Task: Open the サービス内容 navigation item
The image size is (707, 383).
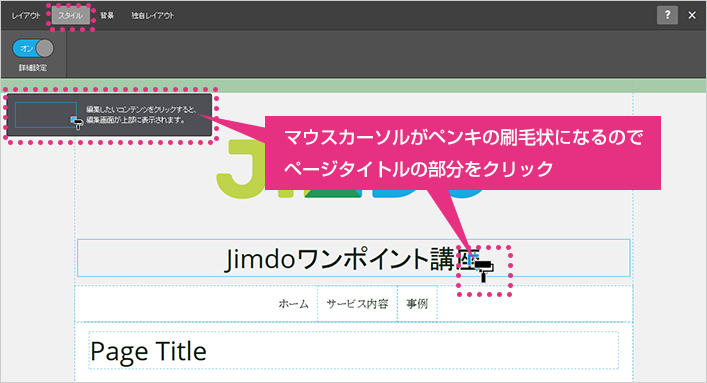Action: pos(357,304)
